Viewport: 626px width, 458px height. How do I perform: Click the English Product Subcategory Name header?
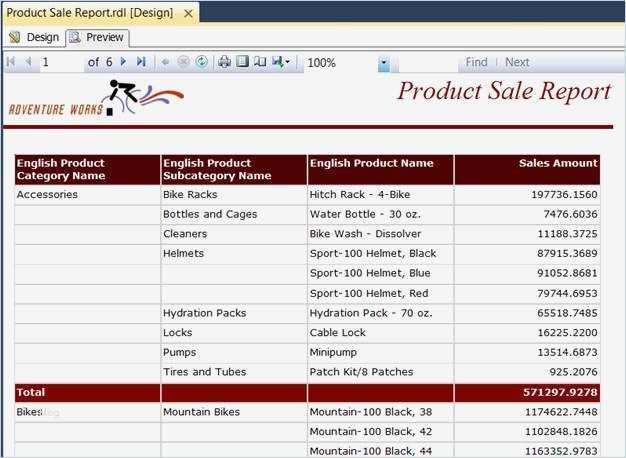[x=234, y=170]
